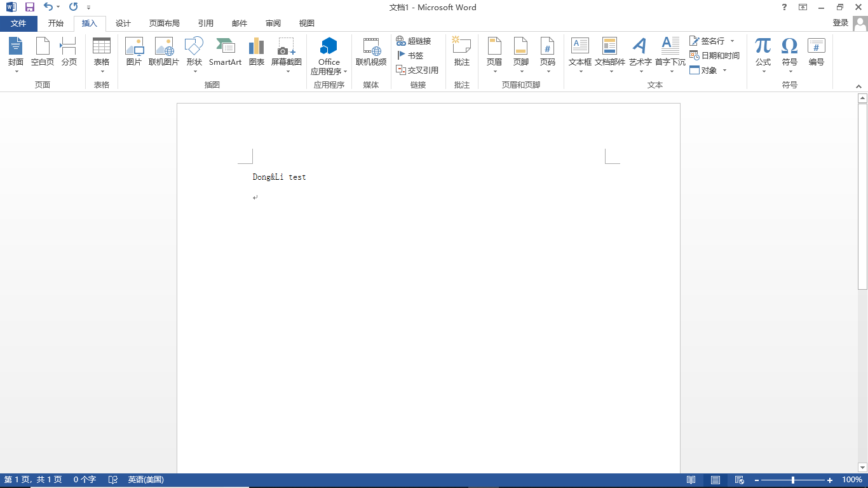This screenshot has height=488, width=868.
Task: Switch to Read Mode view
Action: [x=691, y=480]
